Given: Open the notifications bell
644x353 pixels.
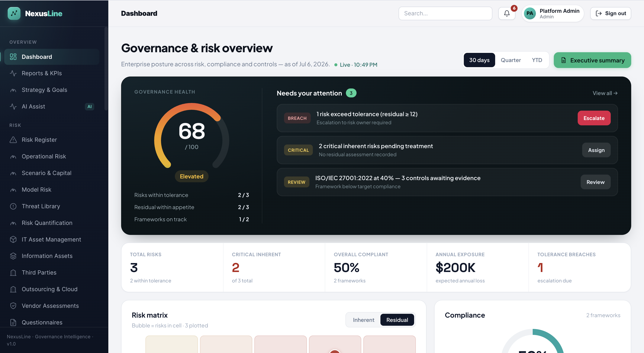Looking at the screenshot, I should coord(507,13).
